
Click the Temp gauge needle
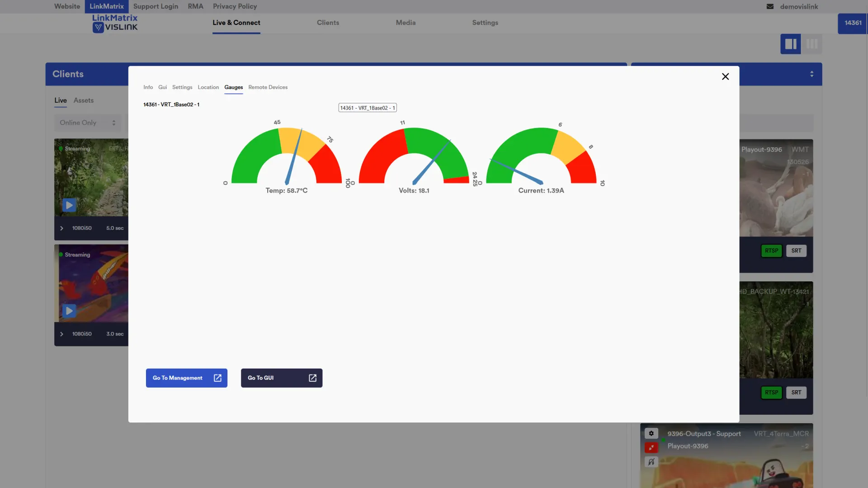pos(294,156)
